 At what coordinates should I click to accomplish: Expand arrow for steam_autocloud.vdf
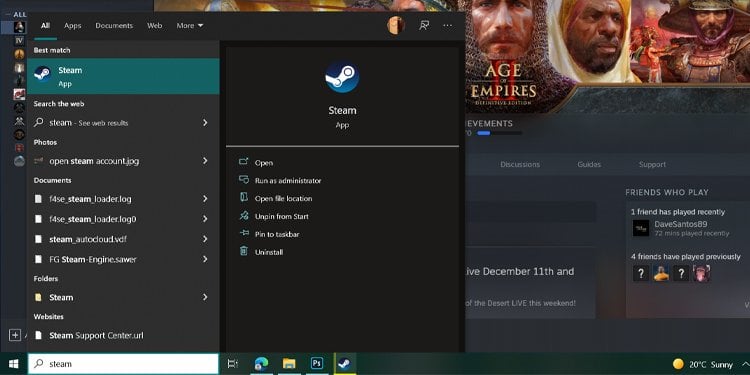tap(205, 239)
